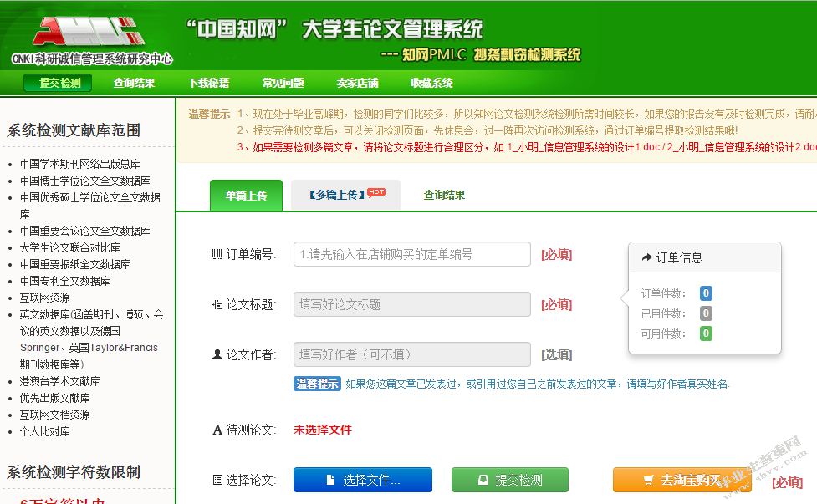Click 港澳台学术文献库 list item
The height and width of the screenshot is (504, 817).
pos(60,381)
